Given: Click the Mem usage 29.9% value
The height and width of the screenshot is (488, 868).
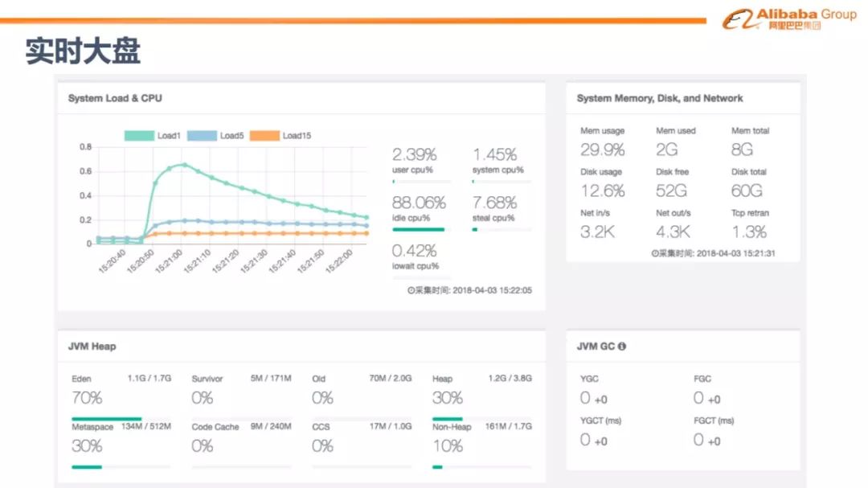Looking at the screenshot, I should [x=602, y=150].
